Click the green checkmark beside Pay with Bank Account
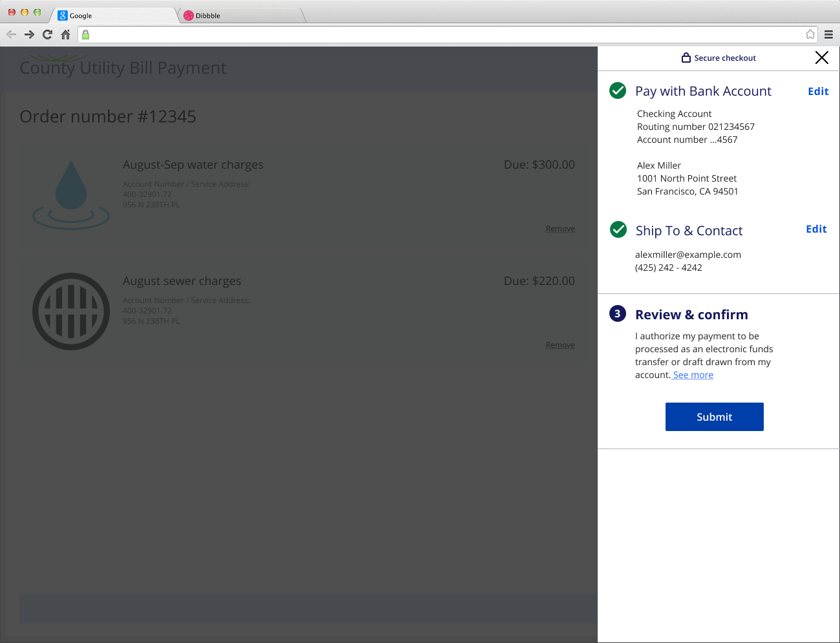Viewport: 840px width, 643px height. 618,90
